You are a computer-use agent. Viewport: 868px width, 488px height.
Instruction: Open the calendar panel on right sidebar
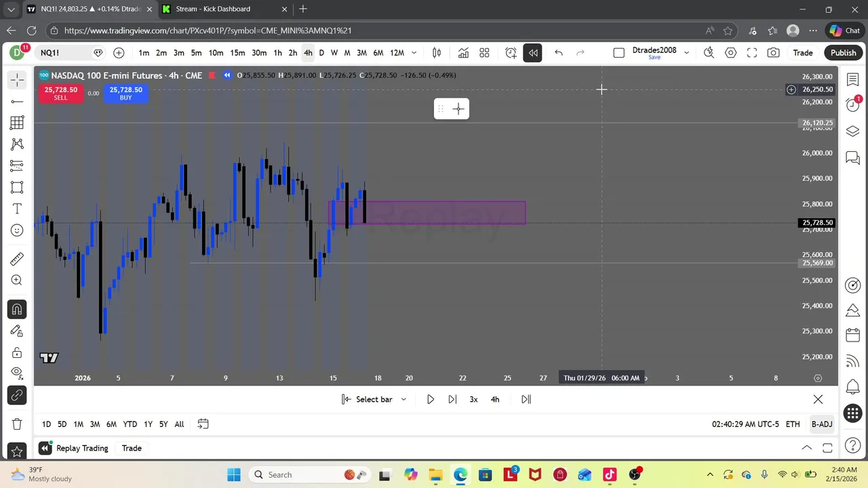(853, 335)
